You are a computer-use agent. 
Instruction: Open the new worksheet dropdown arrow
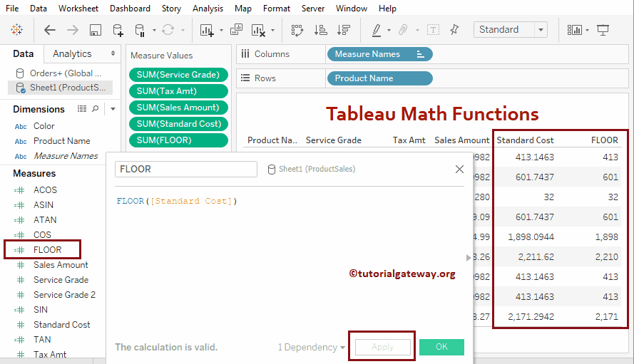coord(221,31)
